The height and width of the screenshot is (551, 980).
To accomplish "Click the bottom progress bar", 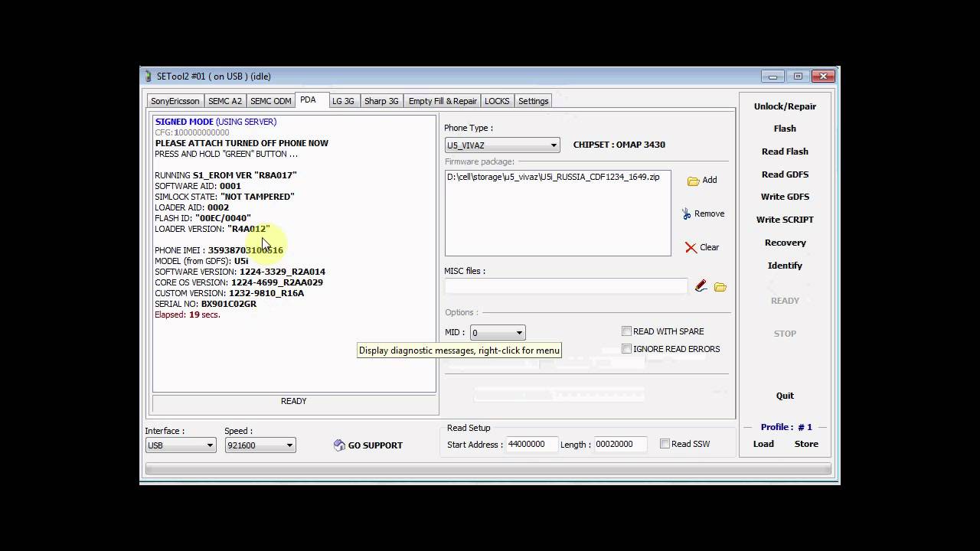I will 488,469.
